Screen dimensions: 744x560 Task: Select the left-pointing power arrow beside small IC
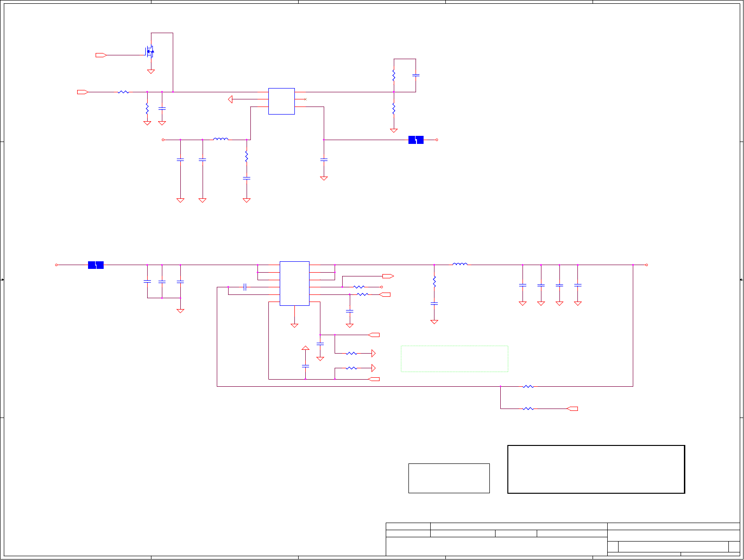230,99
